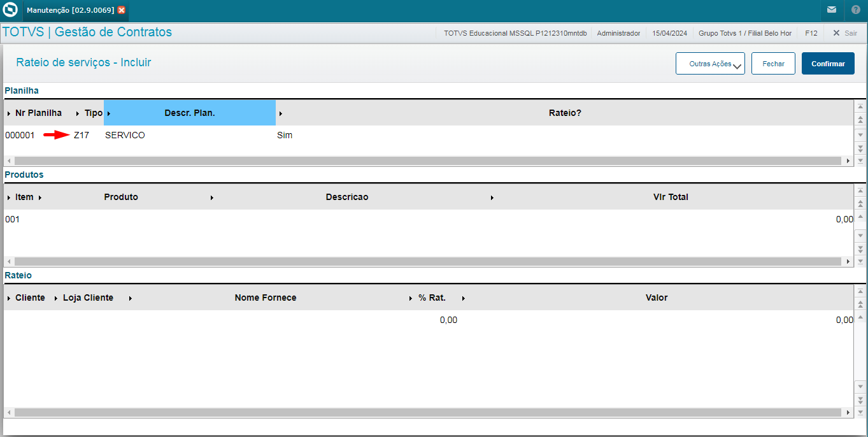The image size is (868, 437).
Task: Click the Planilha horizontal scrollbar track
Action: click(427, 161)
